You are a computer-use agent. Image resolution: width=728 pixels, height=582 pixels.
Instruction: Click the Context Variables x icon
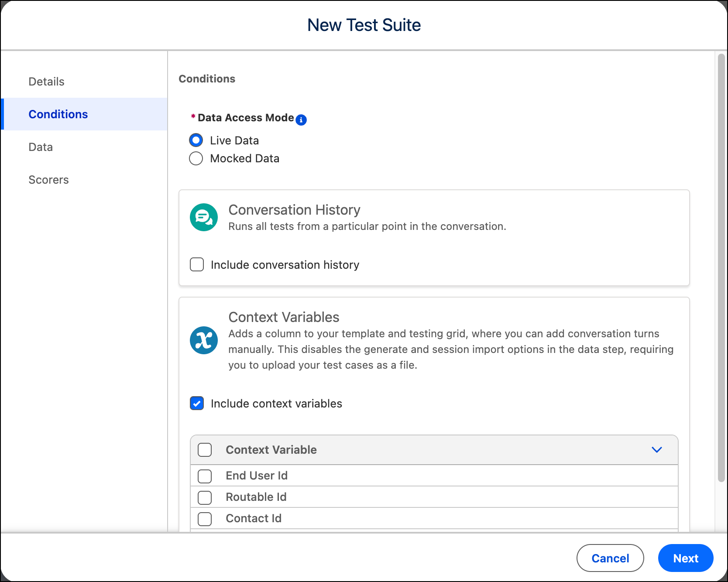tap(204, 340)
